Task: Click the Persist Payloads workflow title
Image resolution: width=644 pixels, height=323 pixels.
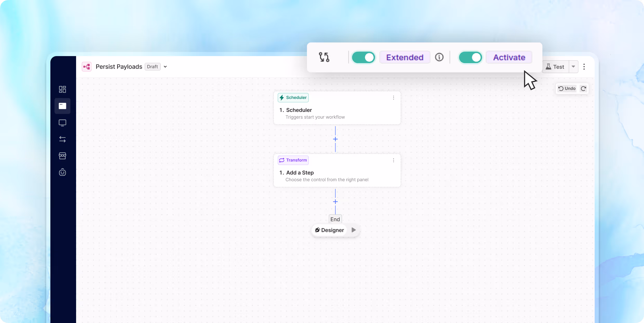Action: pos(119,67)
